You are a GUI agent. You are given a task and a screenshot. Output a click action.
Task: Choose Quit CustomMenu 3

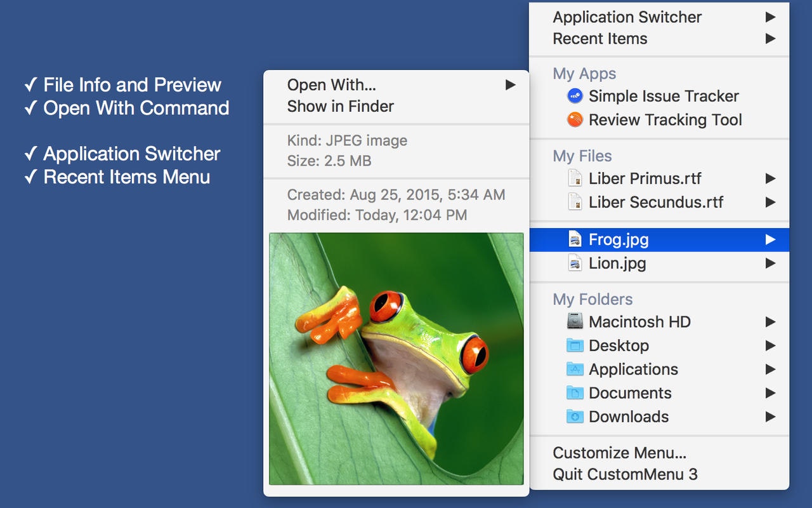click(x=659, y=474)
